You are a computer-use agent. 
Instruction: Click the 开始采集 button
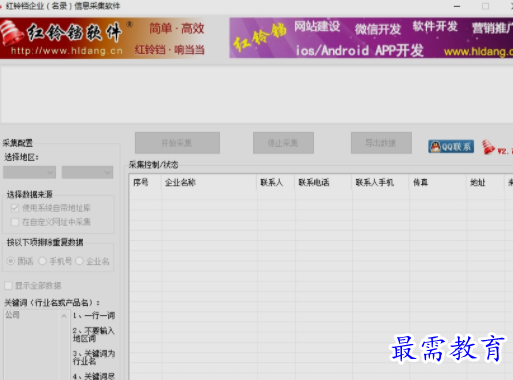[x=177, y=143]
